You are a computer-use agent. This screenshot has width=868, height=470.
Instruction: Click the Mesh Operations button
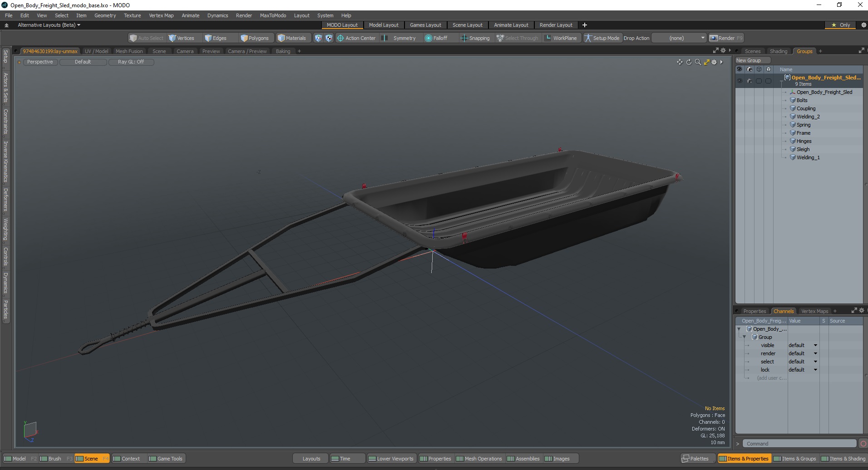click(x=478, y=459)
